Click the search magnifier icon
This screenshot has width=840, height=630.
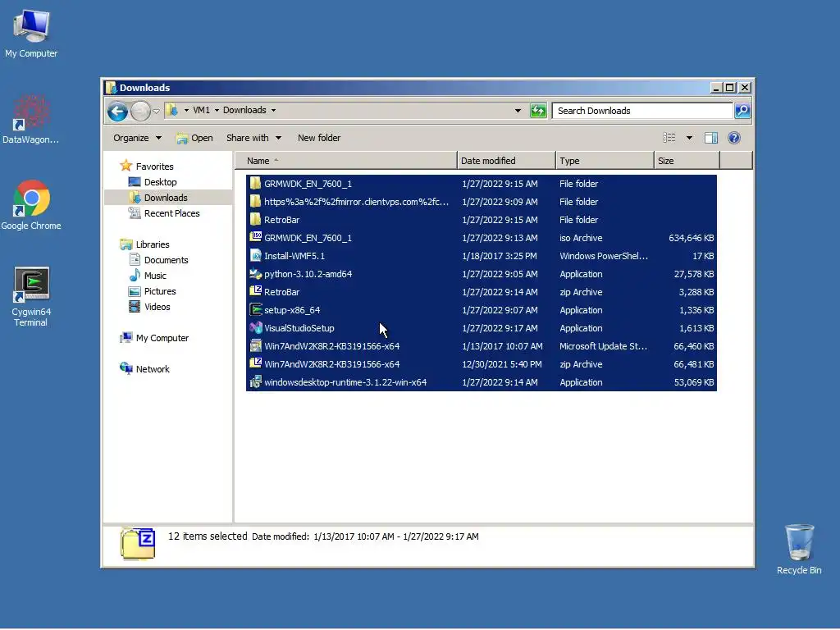pyautogui.click(x=742, y=111)
